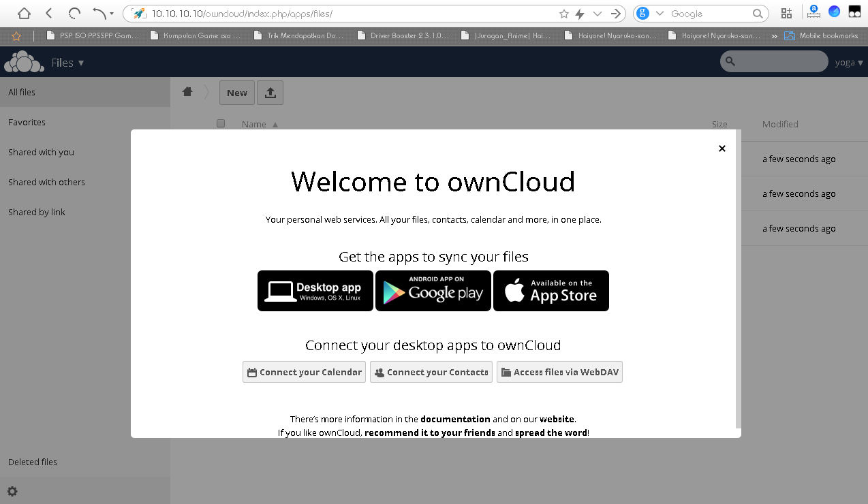
Task: Click the black glasses extension icon
Action: [854, 12]
